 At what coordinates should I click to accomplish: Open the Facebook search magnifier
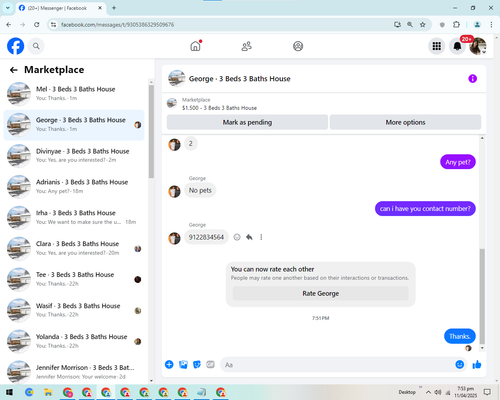(36, 46)
